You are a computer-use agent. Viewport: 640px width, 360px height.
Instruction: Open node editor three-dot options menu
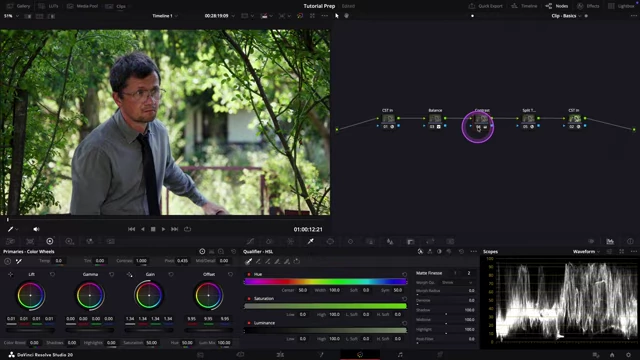coord(633,16)
